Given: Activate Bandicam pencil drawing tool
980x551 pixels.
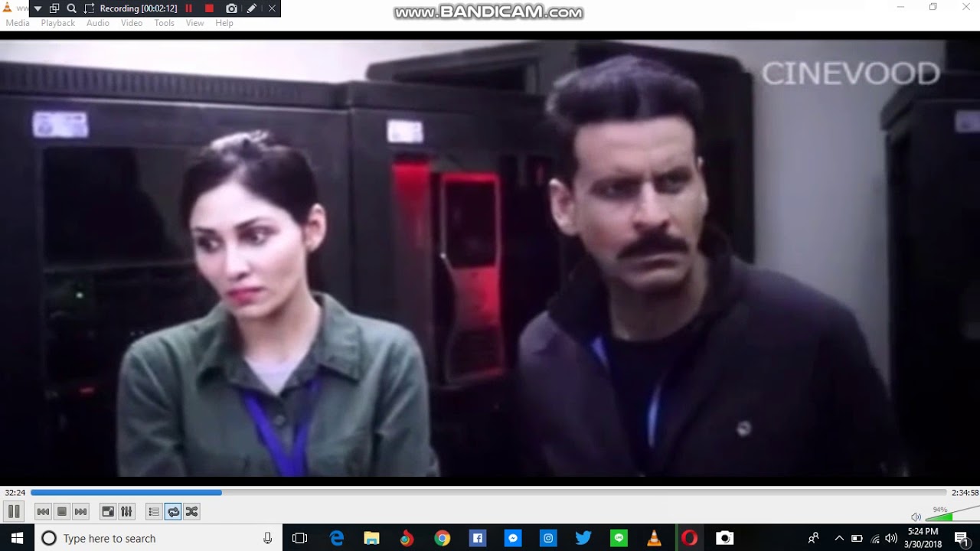Looking at the screenshot, I should tap(251, 8).
